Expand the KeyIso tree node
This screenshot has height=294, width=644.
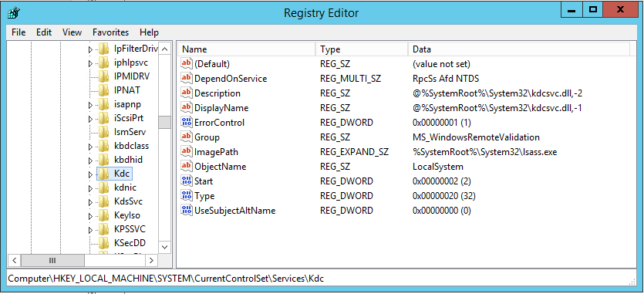point(91,216)
